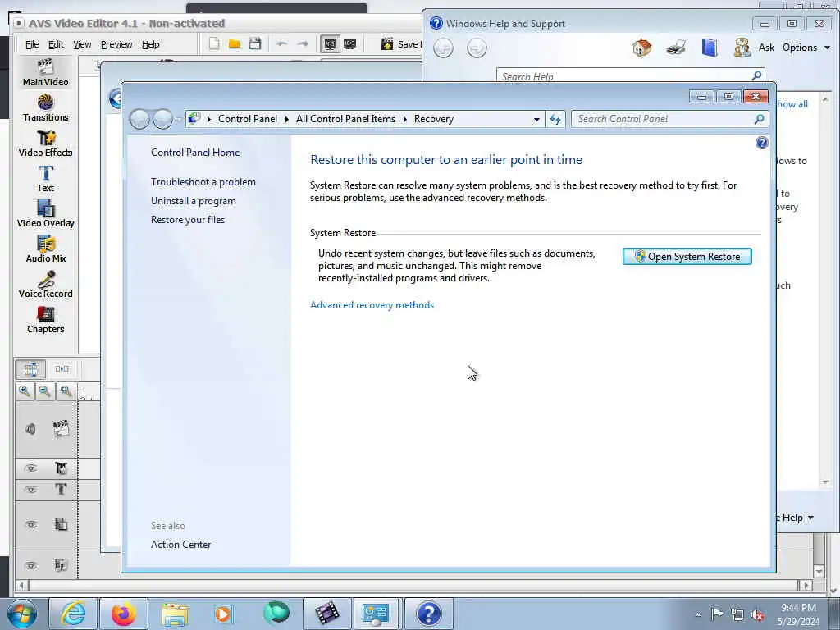The height and width of the screenshot is (630, 840).
Task: Toggle timeline view mode button in AVS
Action: click(30, 369)
